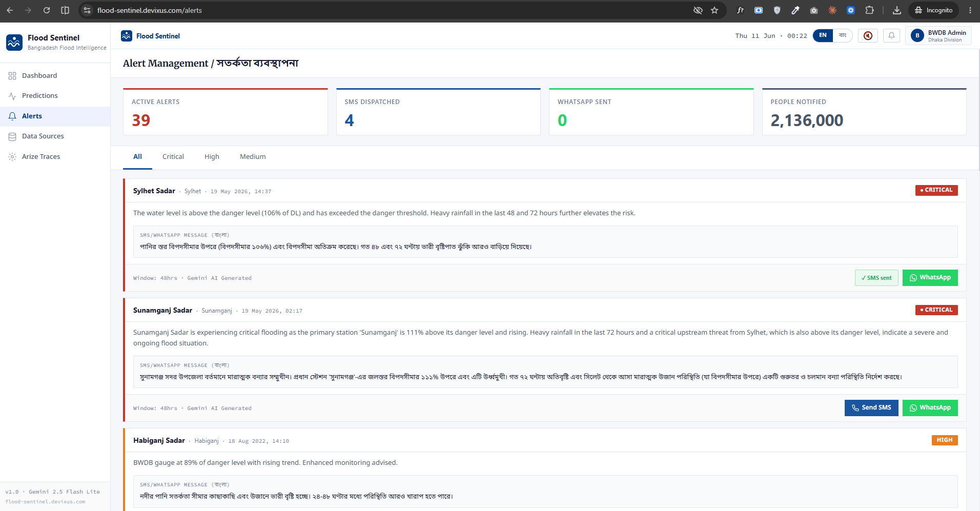
Task: Send WhatsApp for Sunamganj Sadar alert
Action: coord(930,408)
